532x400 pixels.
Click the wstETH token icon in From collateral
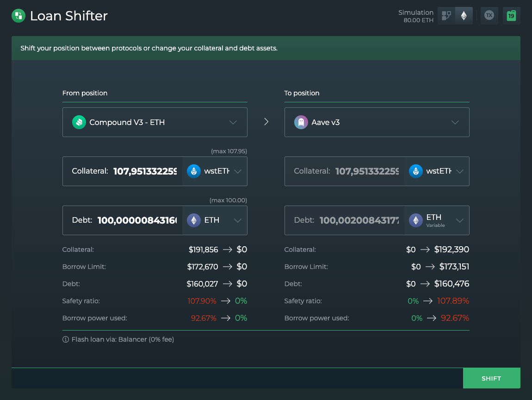[x=194, y=171]
